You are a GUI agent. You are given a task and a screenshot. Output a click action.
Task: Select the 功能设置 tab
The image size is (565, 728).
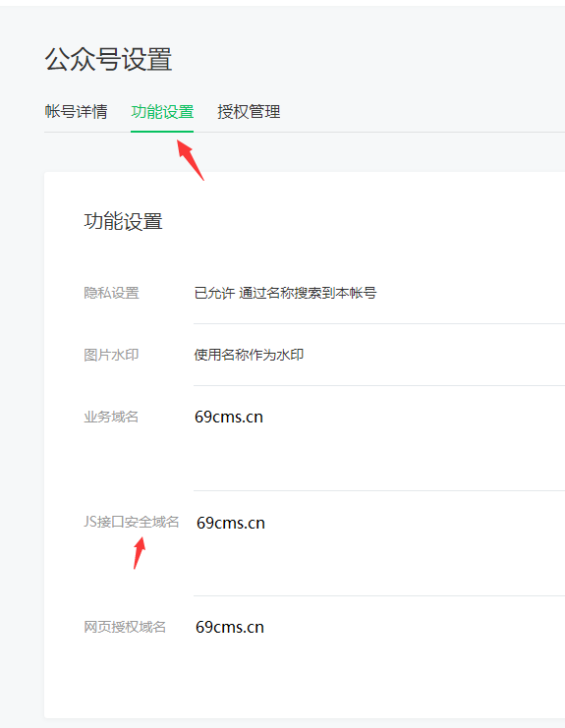click(x=162, y=112)
